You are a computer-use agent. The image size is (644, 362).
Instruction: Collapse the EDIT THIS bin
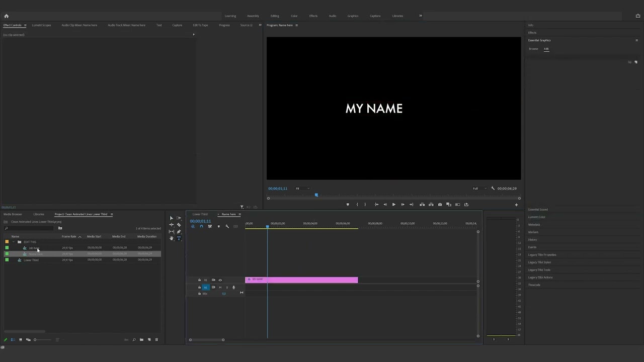point(13,242)
